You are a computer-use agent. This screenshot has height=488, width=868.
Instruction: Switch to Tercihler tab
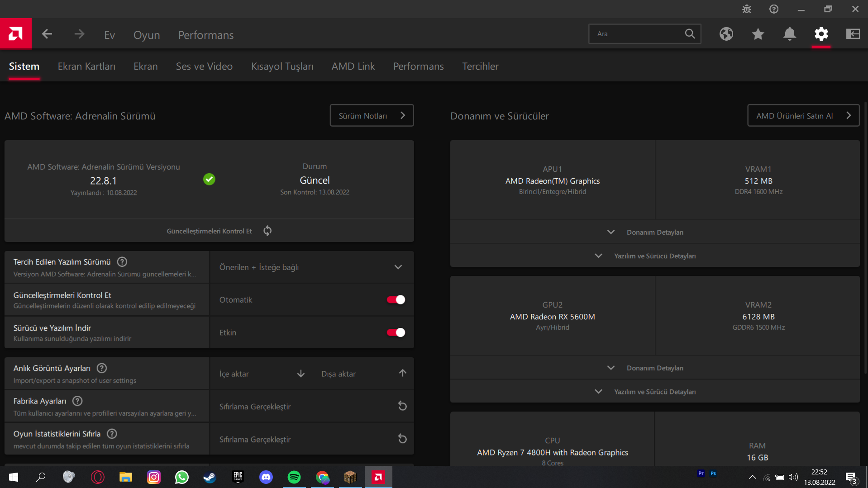tap(480, 66)
